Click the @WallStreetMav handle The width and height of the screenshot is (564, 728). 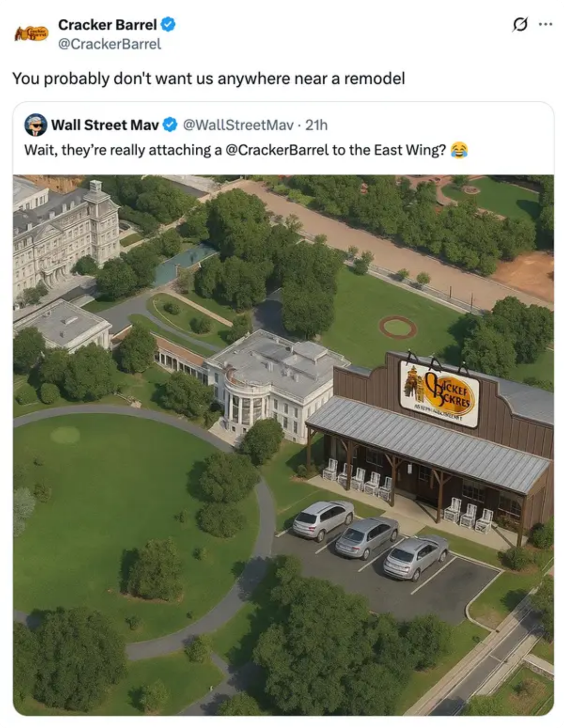(x=238, y=125)
